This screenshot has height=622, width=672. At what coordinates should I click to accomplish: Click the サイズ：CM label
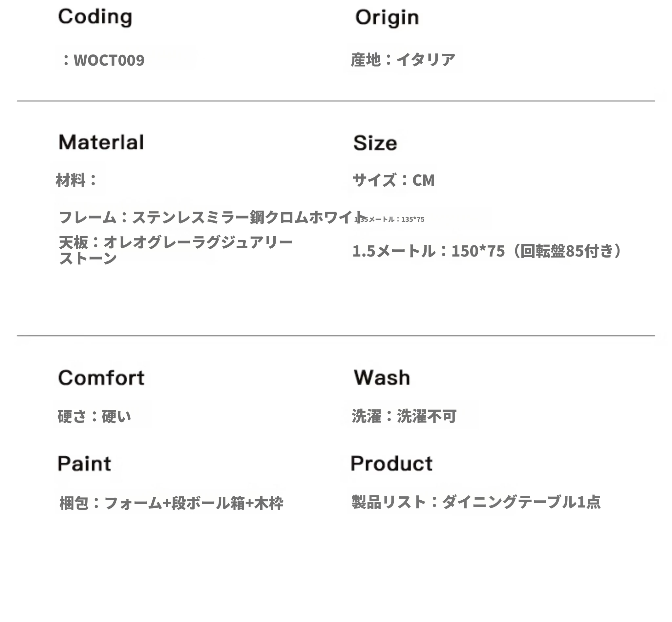[x=393, y=180]
